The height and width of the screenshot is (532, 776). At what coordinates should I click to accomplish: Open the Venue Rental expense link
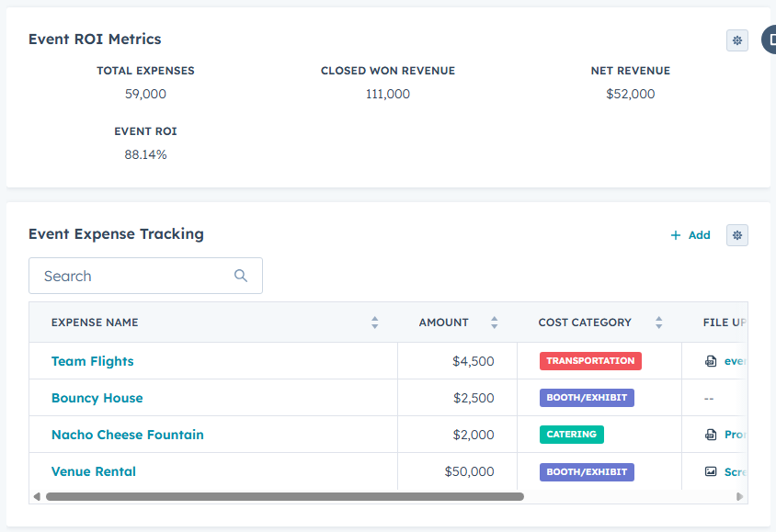click(93, 471)
